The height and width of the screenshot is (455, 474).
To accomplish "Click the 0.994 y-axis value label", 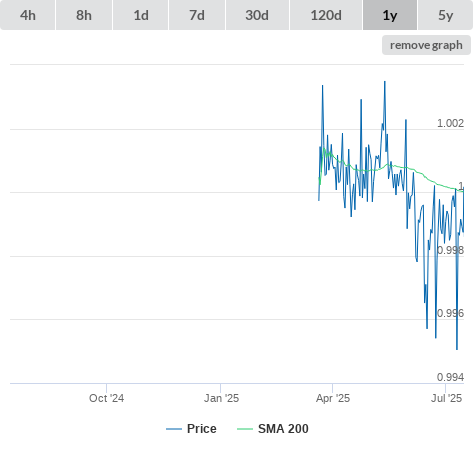I will pyautogui.click(x=450, y=377).
